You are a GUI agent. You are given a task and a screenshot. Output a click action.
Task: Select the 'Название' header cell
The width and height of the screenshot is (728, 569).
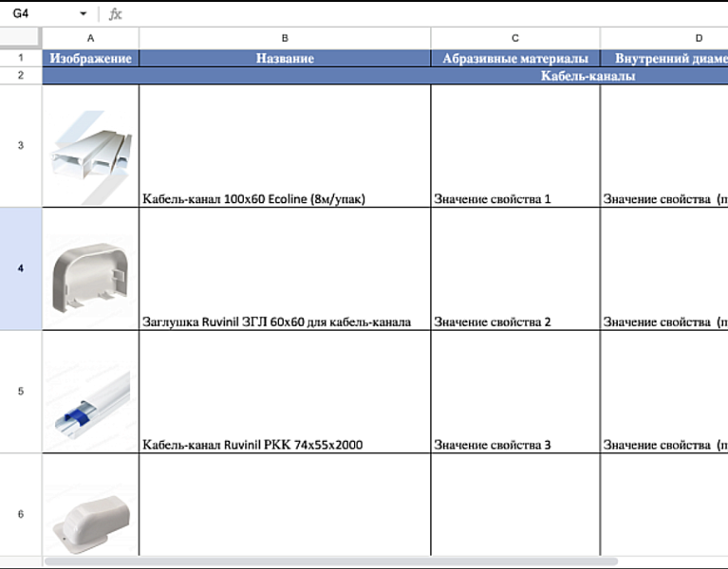(284, 58)
